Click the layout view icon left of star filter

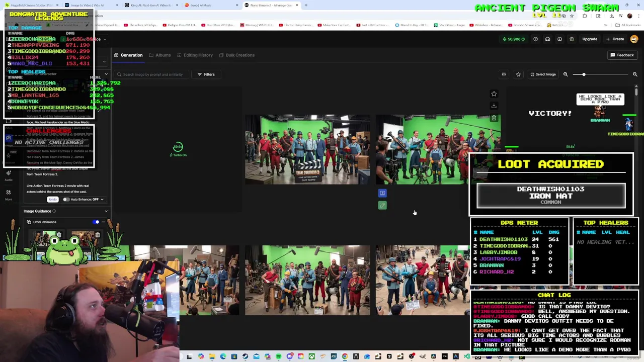[x=504, y=74]
